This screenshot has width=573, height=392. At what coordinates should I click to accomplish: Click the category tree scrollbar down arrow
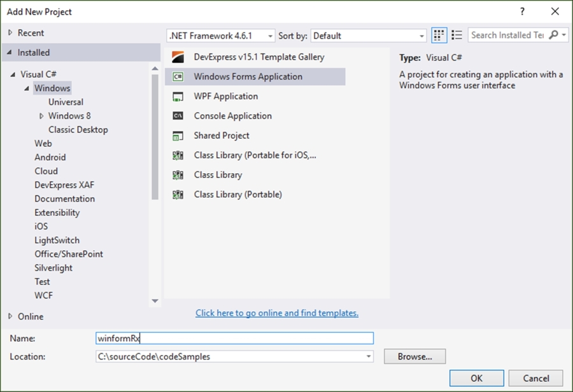155,301
